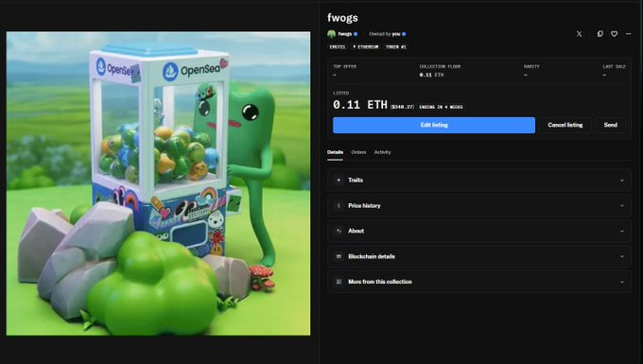Switch to the Details tab
Screen dimensions: 643x364
click(335, 152)
